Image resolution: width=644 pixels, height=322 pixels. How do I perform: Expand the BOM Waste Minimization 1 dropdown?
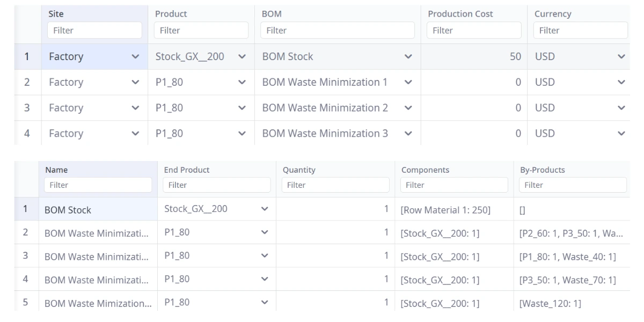408,82
